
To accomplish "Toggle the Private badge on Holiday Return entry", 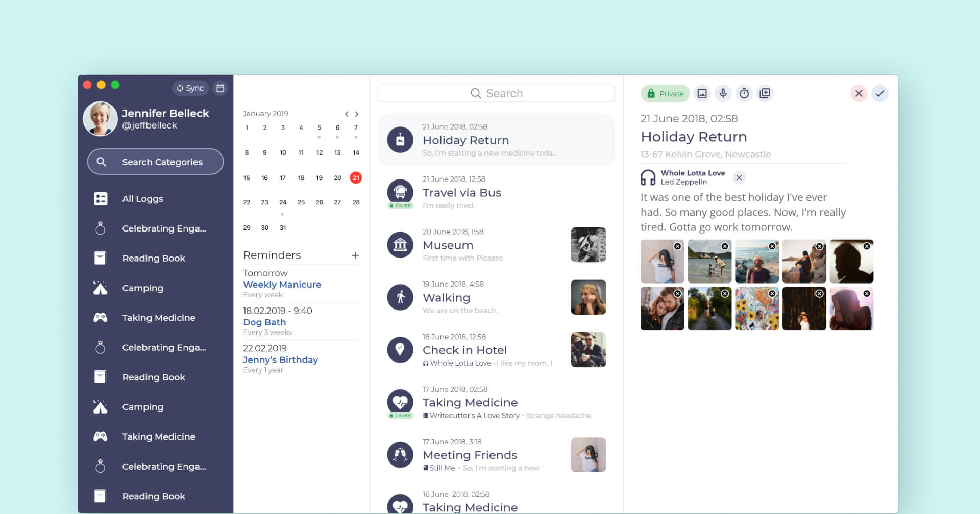I will [x=665, y=93].
